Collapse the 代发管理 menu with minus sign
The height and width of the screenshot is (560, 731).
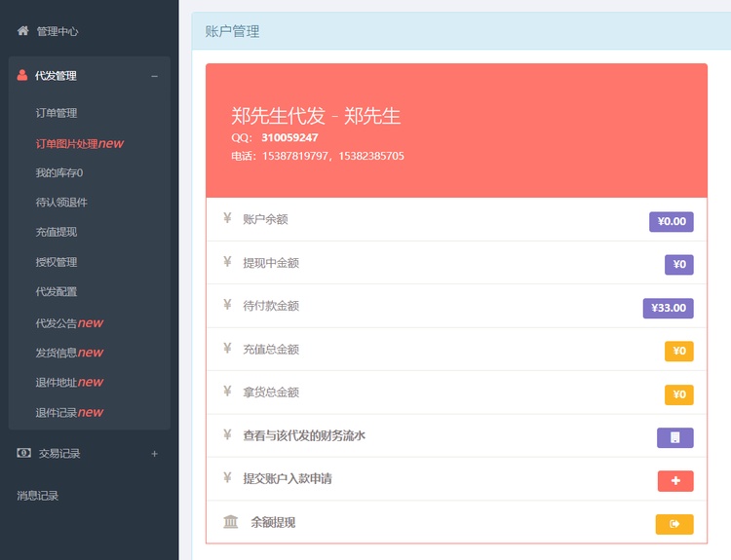coord(154,76)
